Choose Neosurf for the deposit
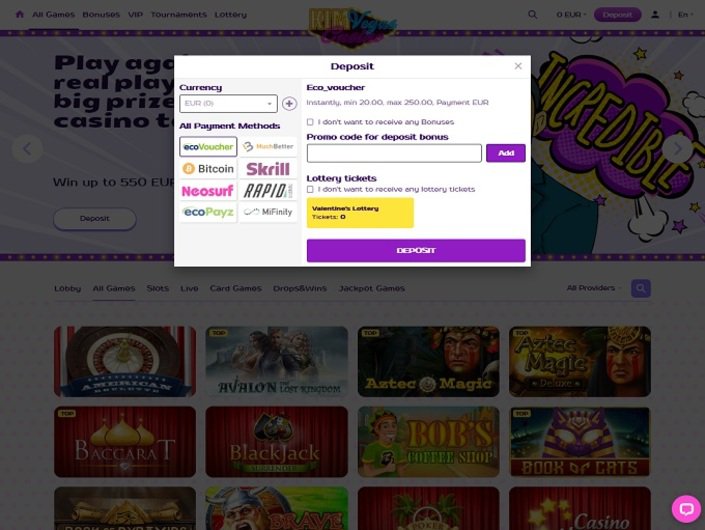705x530 pixels. [208, 191]
